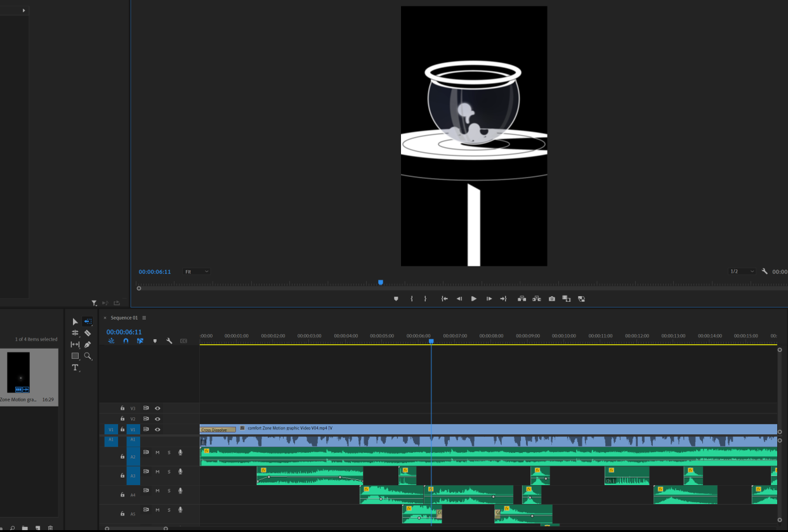788x532 pixels.
Task: Select the Selection tool arrow
Action: 75,321
